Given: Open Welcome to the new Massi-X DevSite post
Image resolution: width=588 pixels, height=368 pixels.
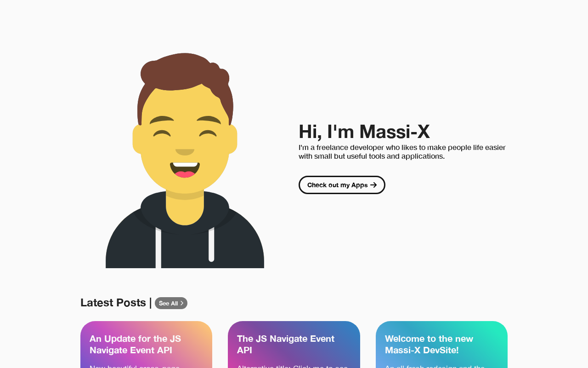Looking at the screenshot, I should coord(429,345).
